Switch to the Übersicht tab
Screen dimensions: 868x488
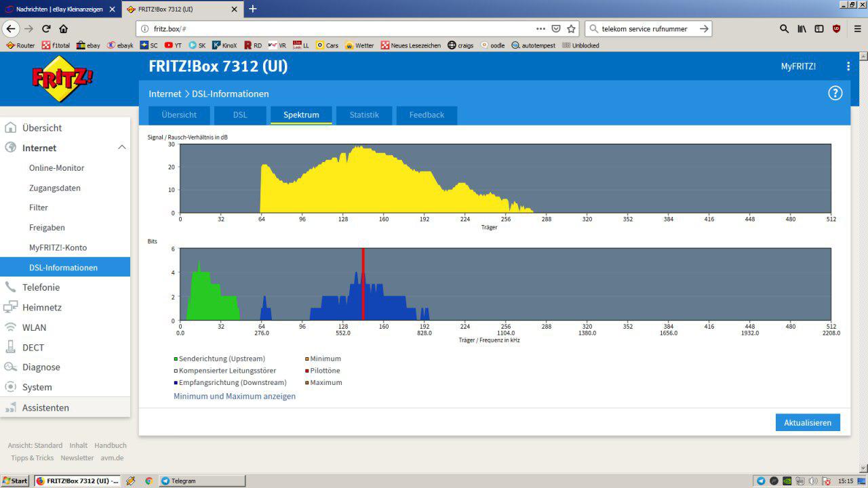pos(179,115)
